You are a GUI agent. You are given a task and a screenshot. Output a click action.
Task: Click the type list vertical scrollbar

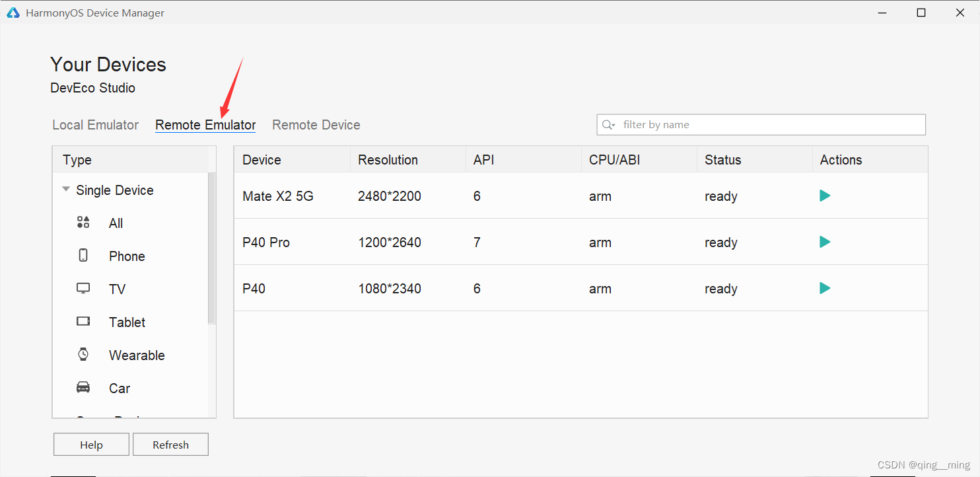tap(212, 248)
